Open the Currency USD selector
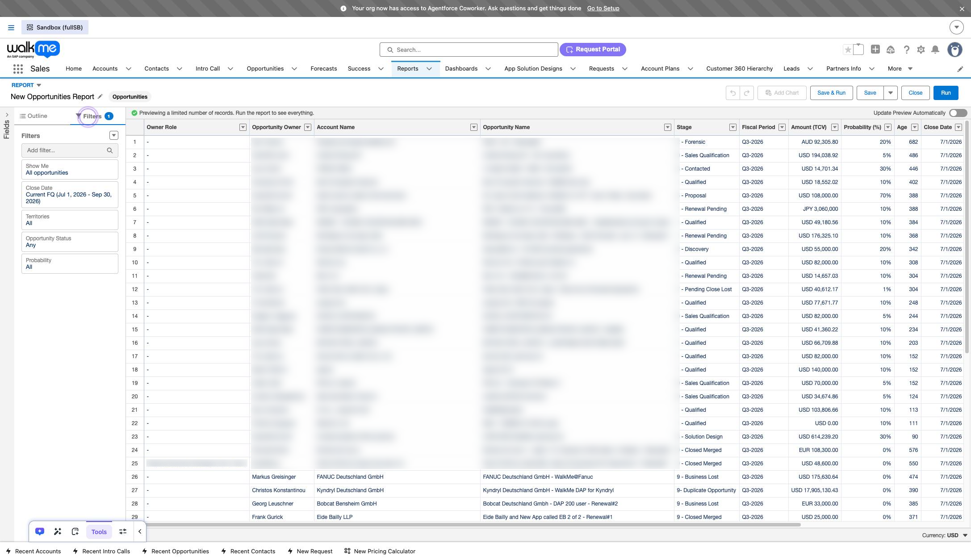 click(945, 535)
